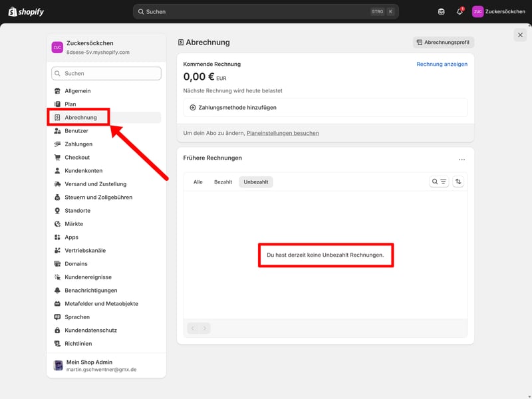Image resolution: width=532 pixels, height=399 pixels.
Task: Open search and filter invoices button
Action: 439,182
